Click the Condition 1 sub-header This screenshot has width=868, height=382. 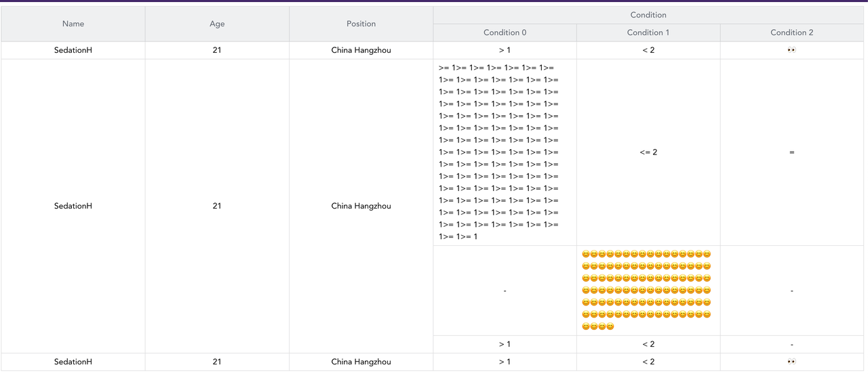648,33
